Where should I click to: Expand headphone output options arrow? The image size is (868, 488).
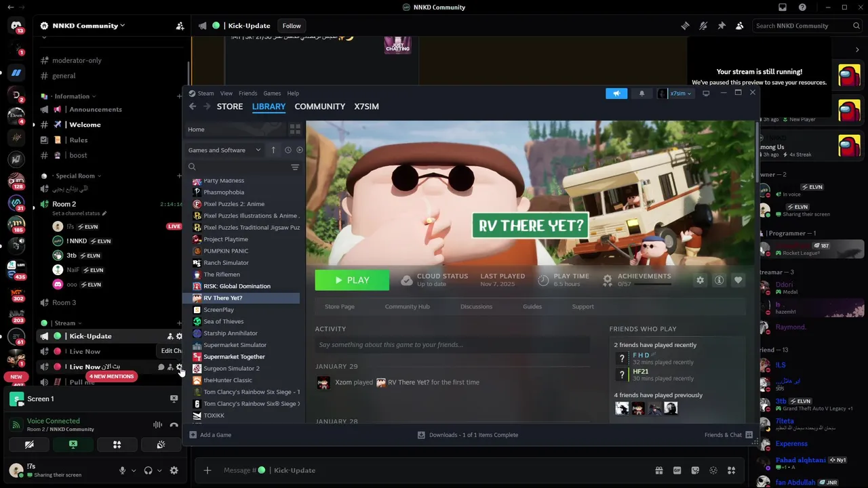[x=159, y=470]
